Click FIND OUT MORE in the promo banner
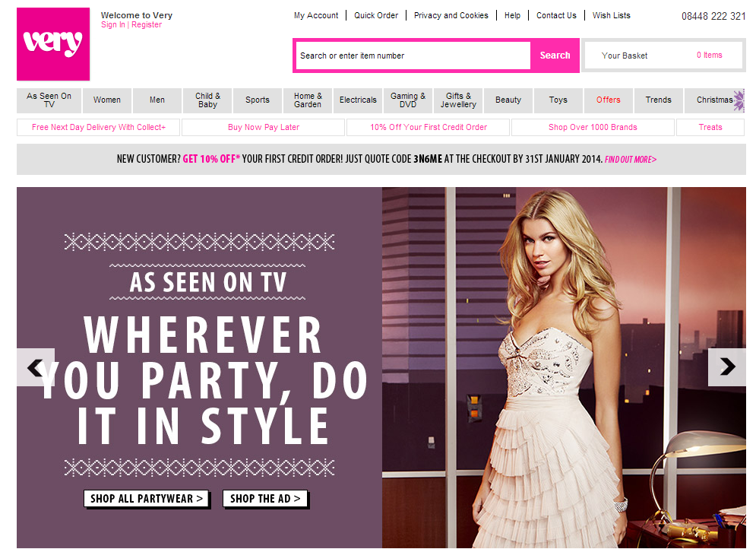 tap(629, 160)
